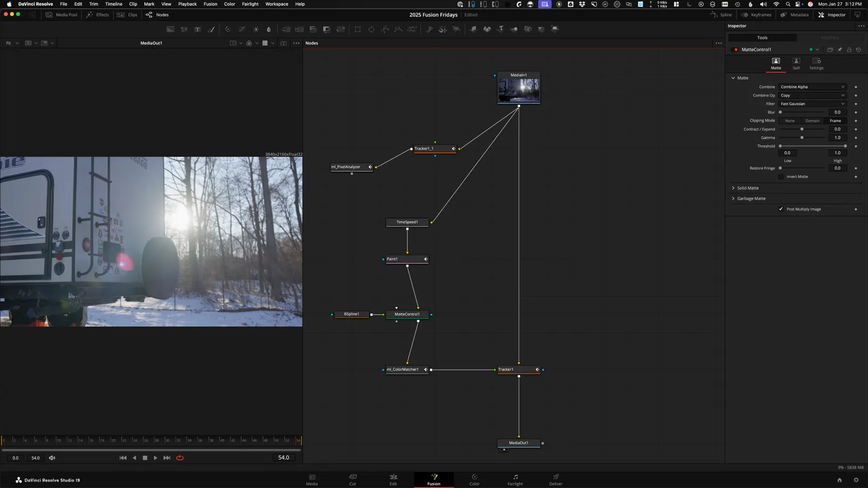Select the MediaIn1 node thumbnail
The image size is (868, 488).
point(519,91)
